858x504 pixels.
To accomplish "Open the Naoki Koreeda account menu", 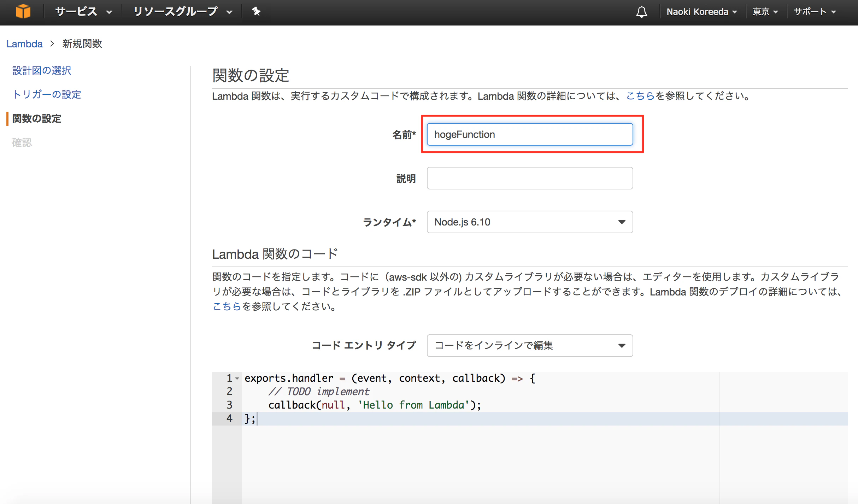I will click(x=702, y=12).
